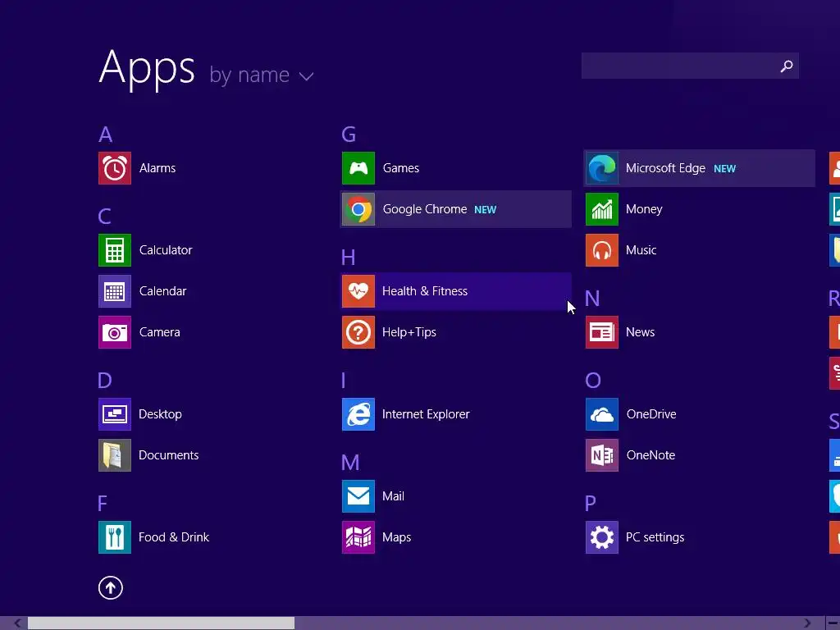Expand the 'by name' sort dropdown
This screenshot has height=630, width=840.
pos(262,75)
